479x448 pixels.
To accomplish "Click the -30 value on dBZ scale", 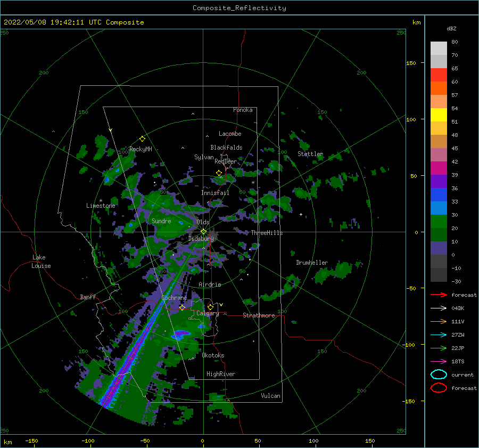I will coord(456,281).
